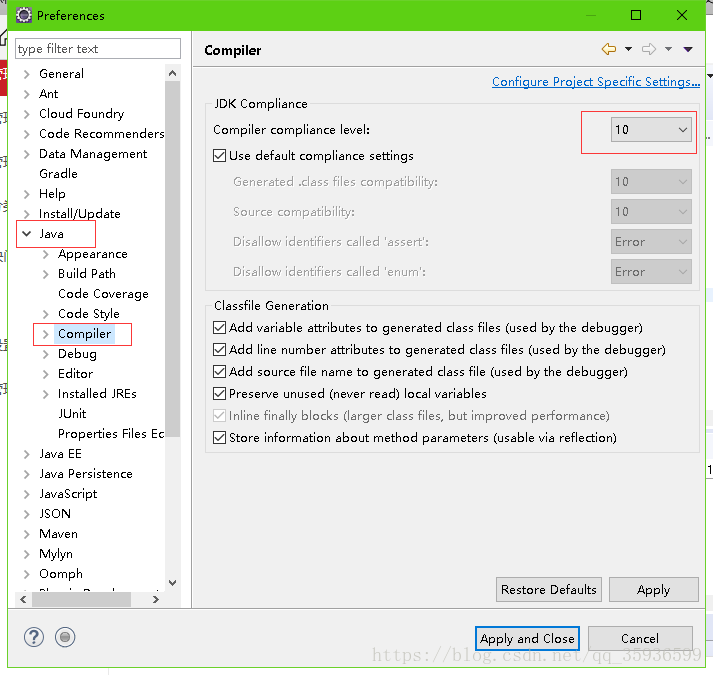The image size is (713, 675).
Task: Select JUnit preference page
Action: pos(72,414)
